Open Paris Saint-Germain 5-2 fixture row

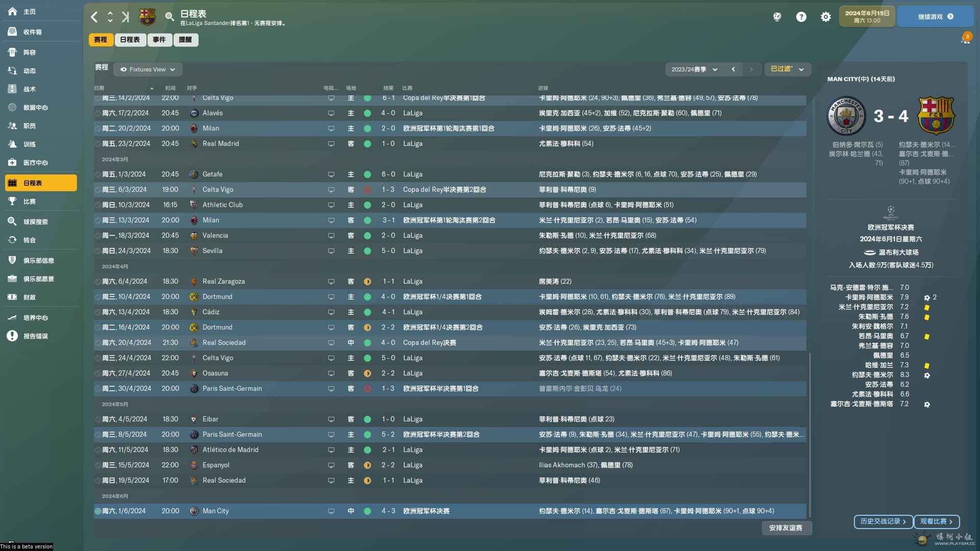tap(450, 435)
